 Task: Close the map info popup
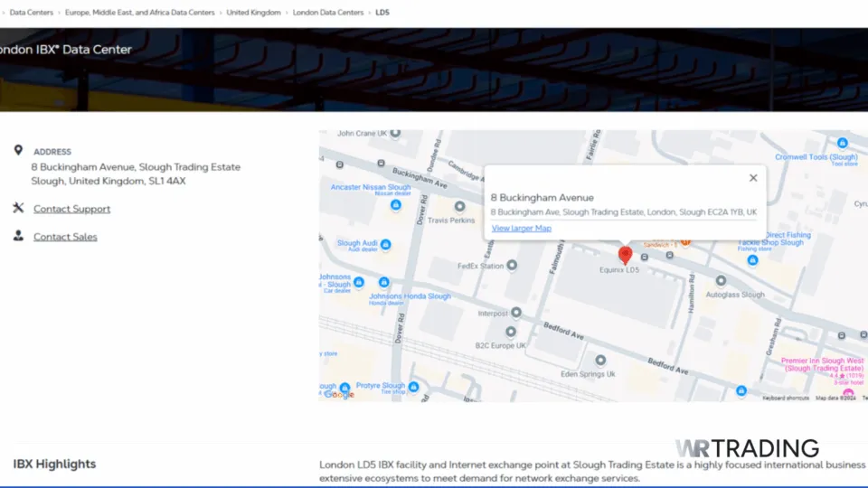point(753,178)
